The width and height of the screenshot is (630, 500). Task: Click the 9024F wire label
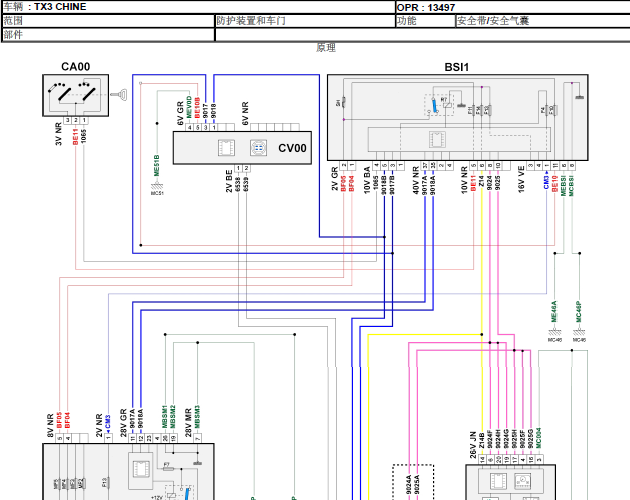coord(490,439)
